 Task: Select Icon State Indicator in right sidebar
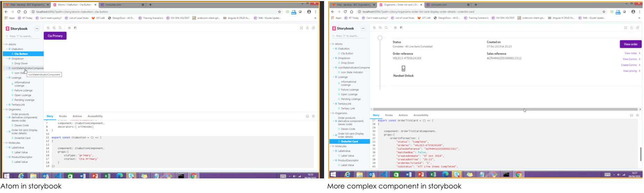352,72
